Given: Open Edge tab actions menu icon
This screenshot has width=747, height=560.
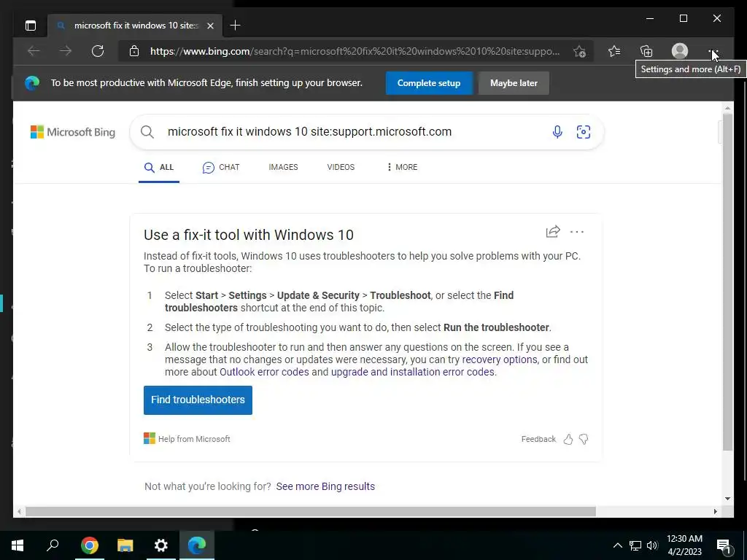Looking at the screenshot, I should click(x=31, y=26).
